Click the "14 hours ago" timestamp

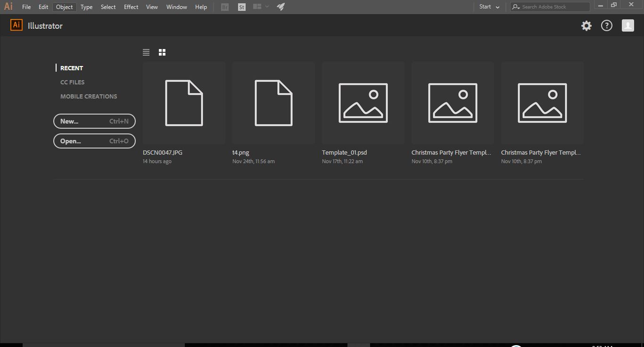tap(157, 161)
